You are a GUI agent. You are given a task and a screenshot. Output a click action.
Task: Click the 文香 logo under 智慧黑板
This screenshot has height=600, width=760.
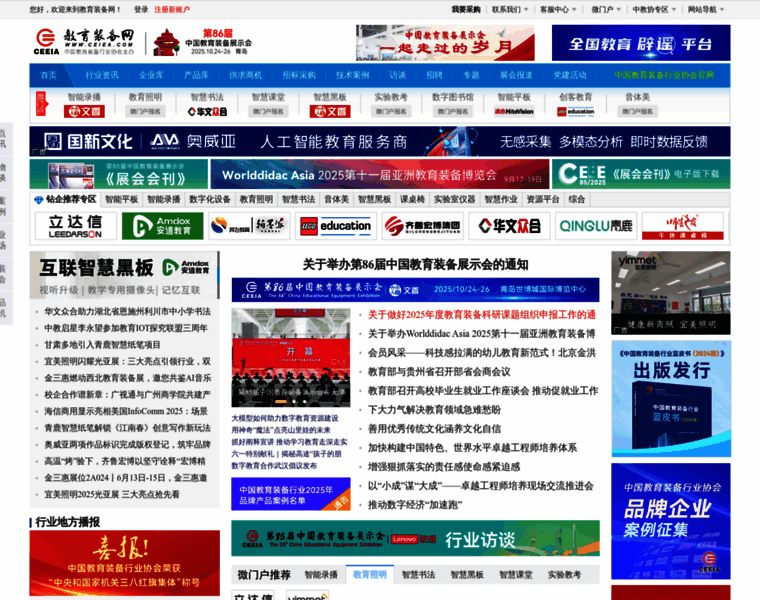tap(330, 111)
